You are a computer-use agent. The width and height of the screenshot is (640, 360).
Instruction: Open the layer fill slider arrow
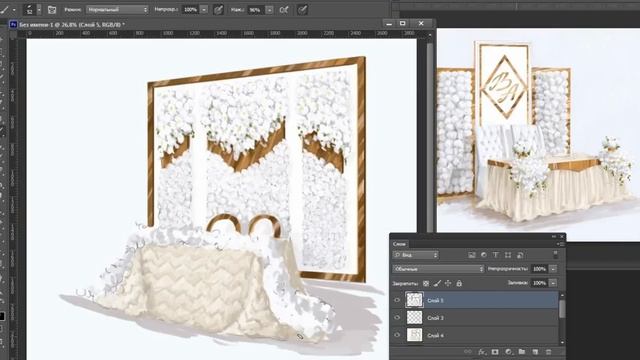tap(553, 283)
